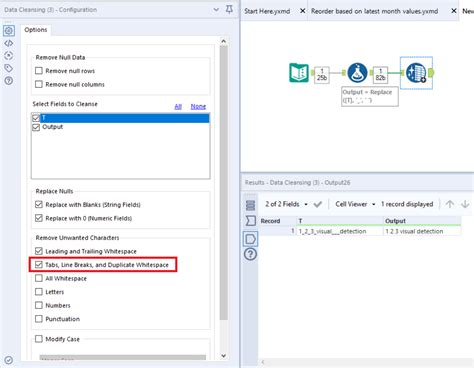The height and width of the screenshot is (368, 474).
Task: Click the Data Cleansing output anchor
Action: point(431,72)
